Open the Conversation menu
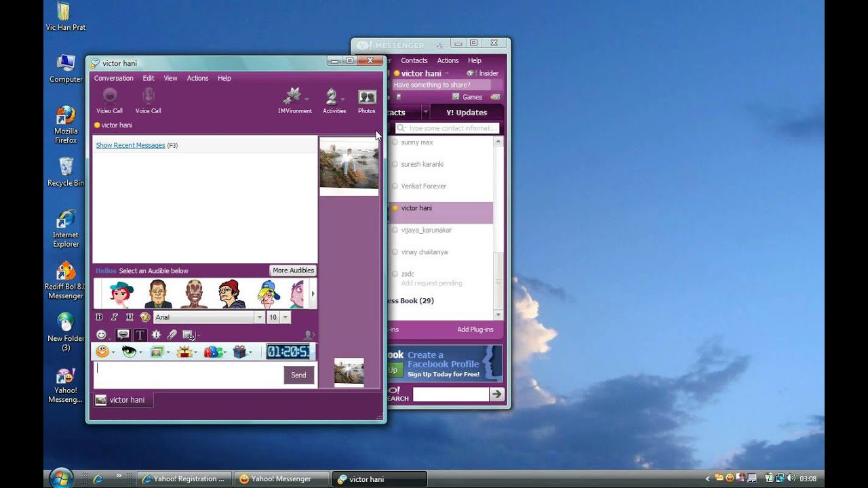 (x=114, y=78)
